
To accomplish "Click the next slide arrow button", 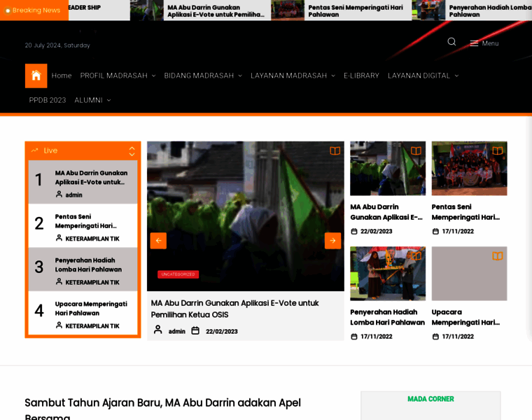I will pos(332,241).
